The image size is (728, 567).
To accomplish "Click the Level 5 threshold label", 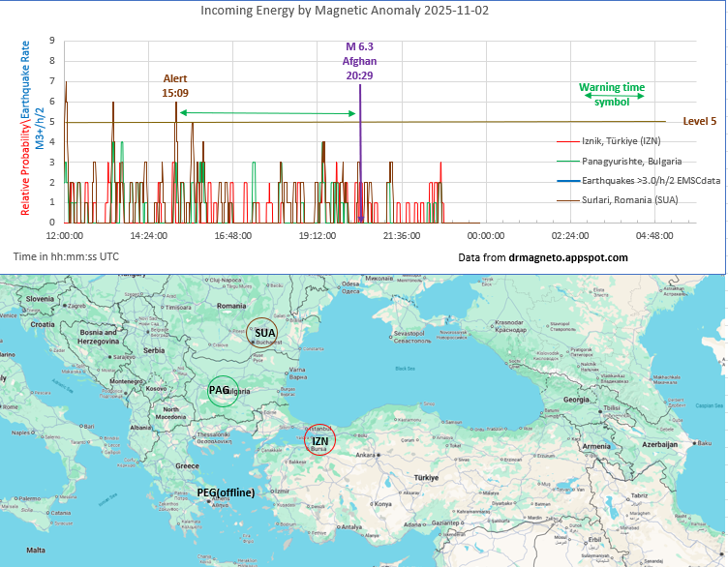I will [x=699, y=122].
